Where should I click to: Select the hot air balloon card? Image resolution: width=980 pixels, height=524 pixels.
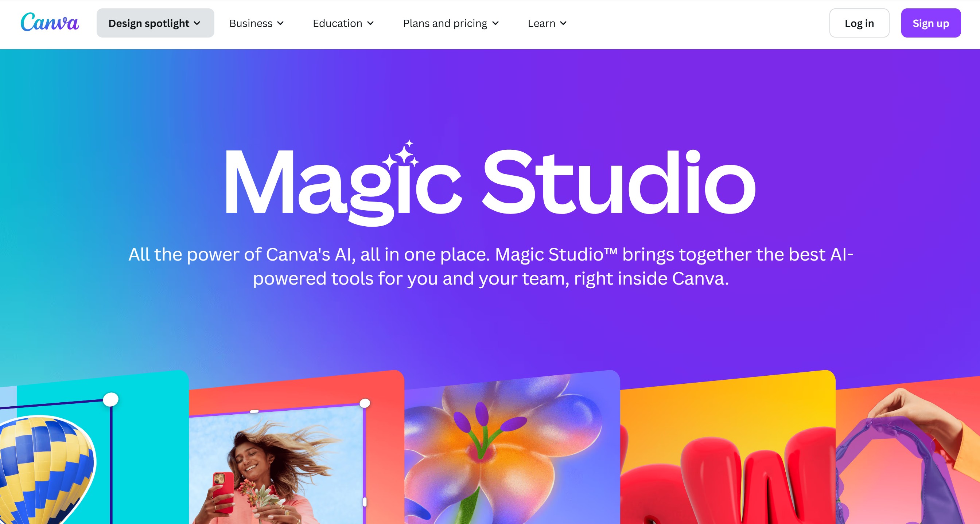point(94,449)
